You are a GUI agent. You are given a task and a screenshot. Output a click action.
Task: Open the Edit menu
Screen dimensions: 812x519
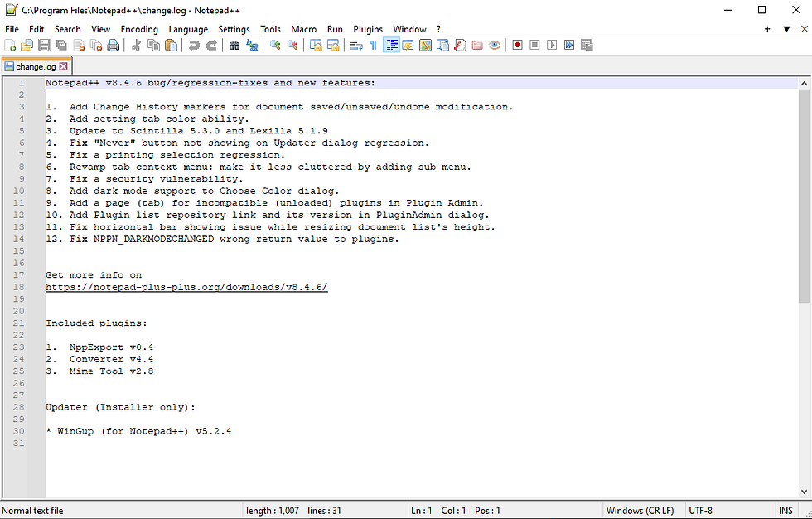click(36, 29)
